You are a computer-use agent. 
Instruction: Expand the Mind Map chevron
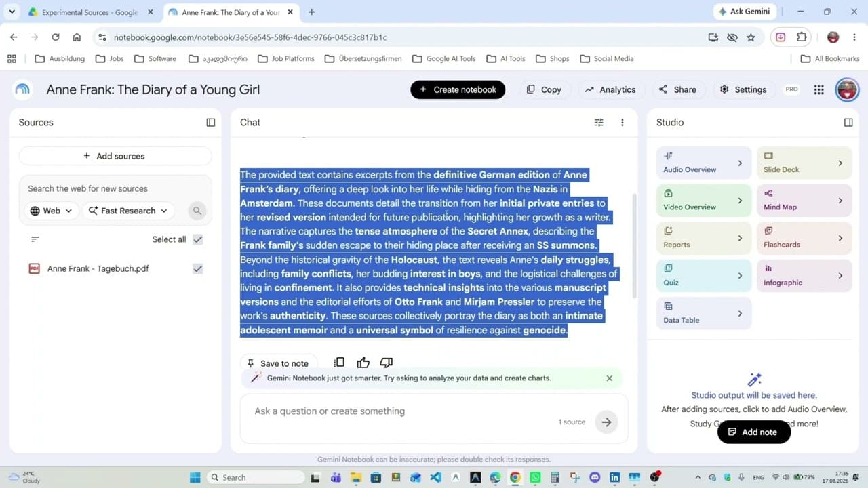point(840,201)
